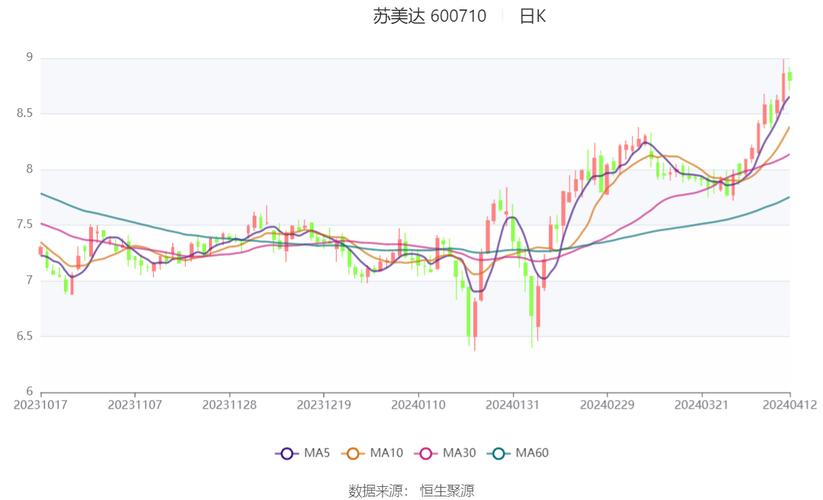Click the 6.5 price axis label
The height and width of the screenshot is (500, 823).
tap(24, 336)
